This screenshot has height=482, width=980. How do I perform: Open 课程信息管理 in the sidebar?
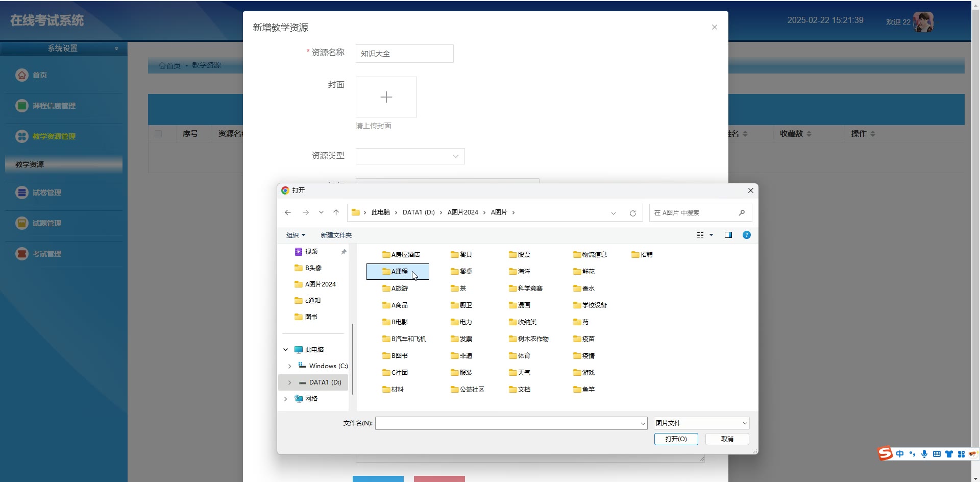click(x=54, y=106)
